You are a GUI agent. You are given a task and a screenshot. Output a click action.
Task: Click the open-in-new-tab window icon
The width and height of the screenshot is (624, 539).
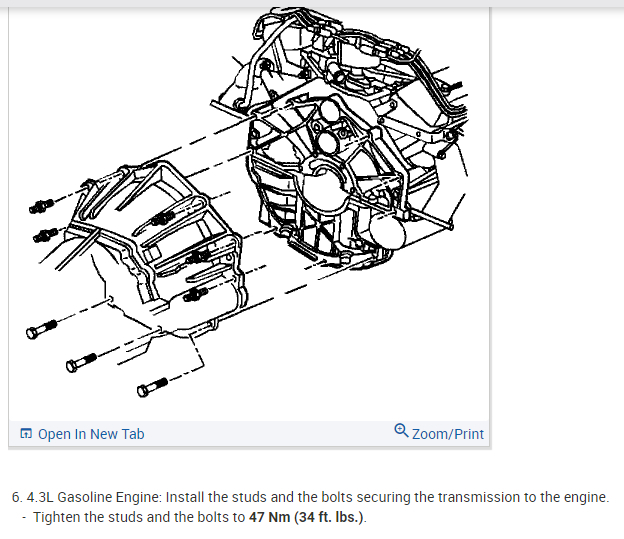(x=26, y=433)
